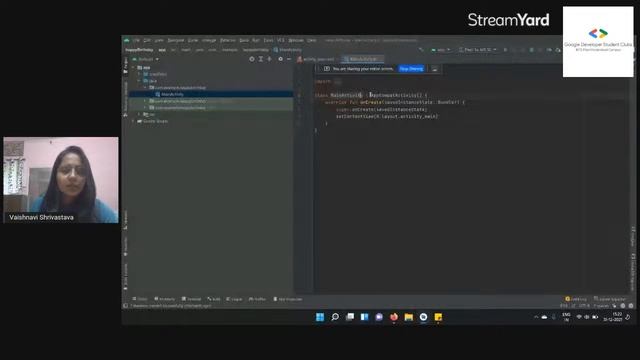The image size is (640, 360).
Task: Click the Android Studio logo in the menu bar
Action: click(x=127, y=40)
